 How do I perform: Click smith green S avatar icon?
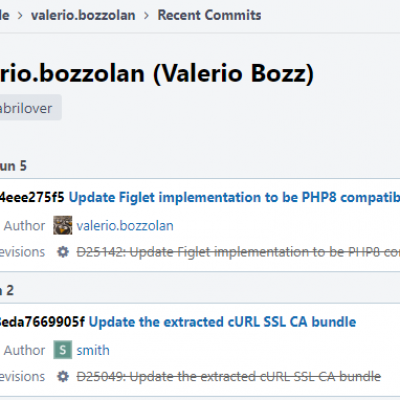(x=63, y=350)
